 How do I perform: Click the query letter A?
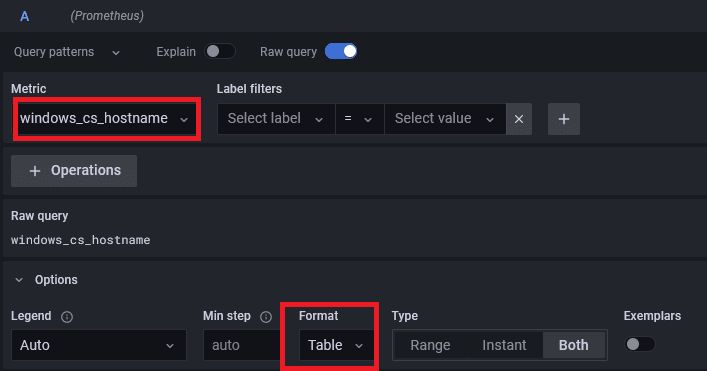click(x=24, y=17)
